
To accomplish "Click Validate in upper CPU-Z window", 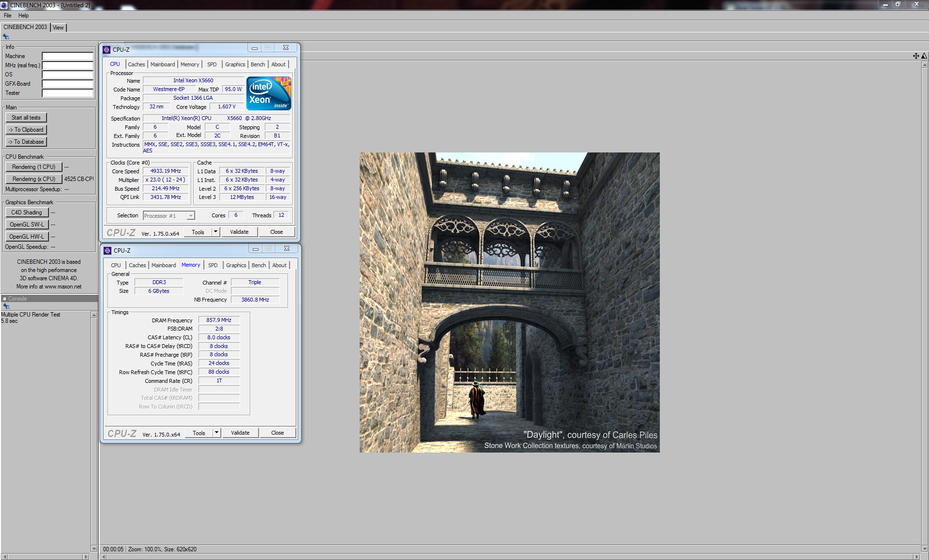I will (x=239, y=232).
